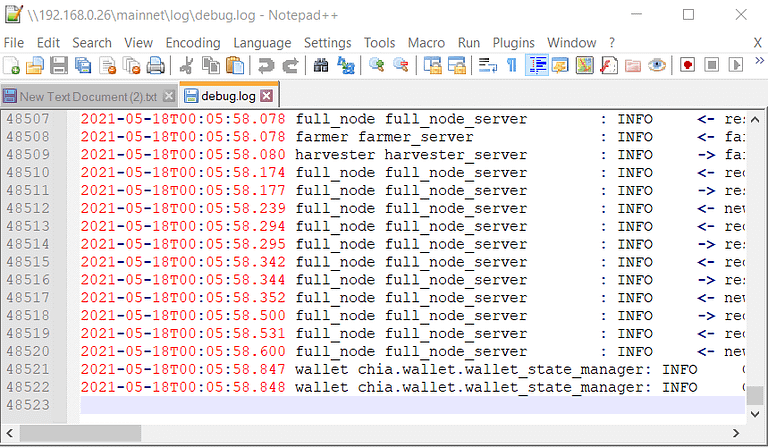768x448 pixels.
Task: Click vertical scrollbar up arrow
Action: point(755,119)
